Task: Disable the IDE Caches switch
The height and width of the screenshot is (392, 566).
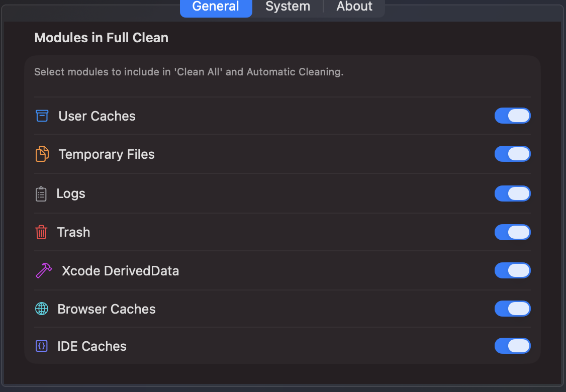Action: click(512, 346)
